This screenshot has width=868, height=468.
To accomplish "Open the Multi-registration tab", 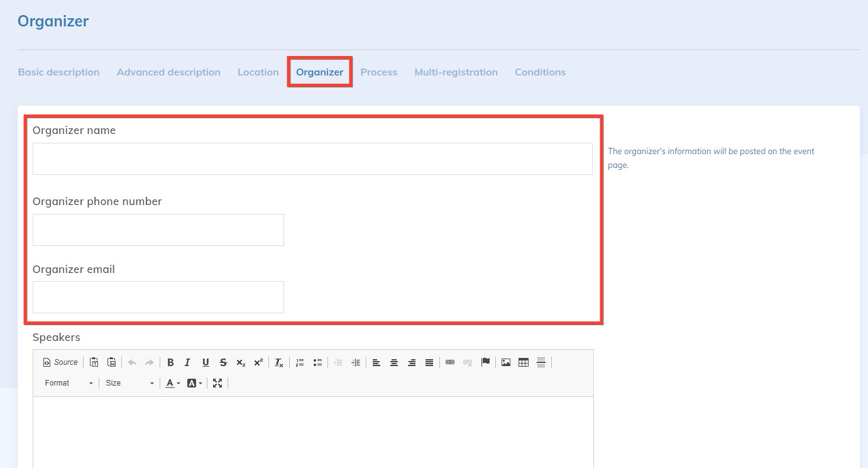I will [x=456, y=72].
